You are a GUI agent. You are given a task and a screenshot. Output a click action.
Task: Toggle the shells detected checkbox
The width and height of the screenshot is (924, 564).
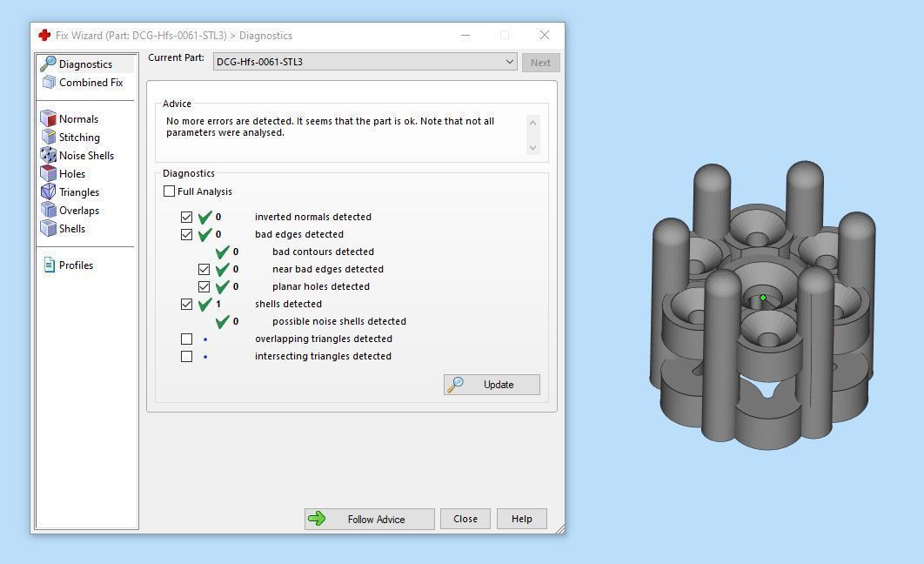click(187, 304)
